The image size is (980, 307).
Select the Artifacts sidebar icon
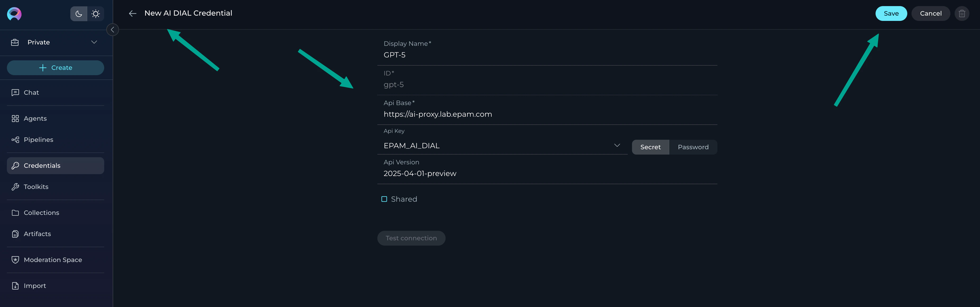[15, 233]
